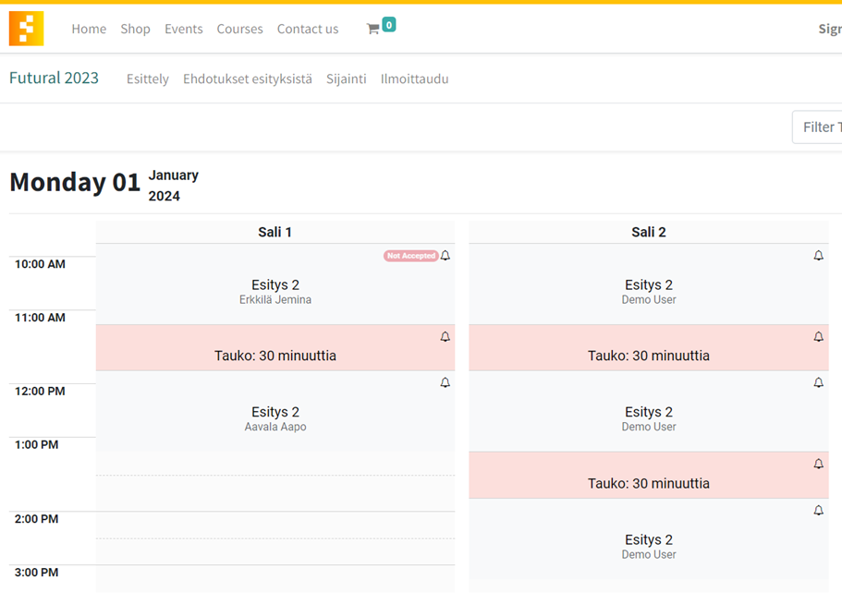
Task: Click bell icon on first Sali 2 Esitys
Action: (x=818, y=256)
